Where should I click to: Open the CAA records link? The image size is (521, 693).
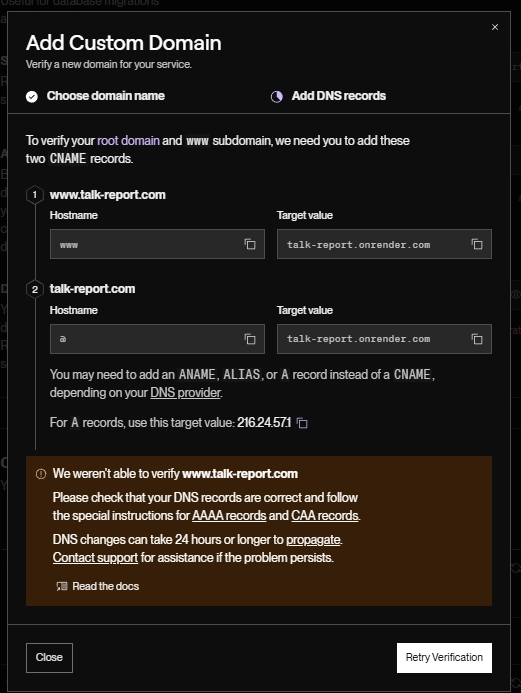coord(325,516)
